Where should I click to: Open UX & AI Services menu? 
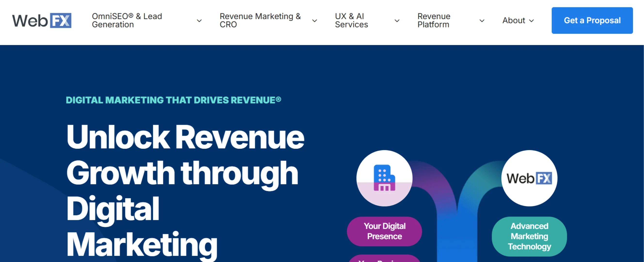[351, 21]
